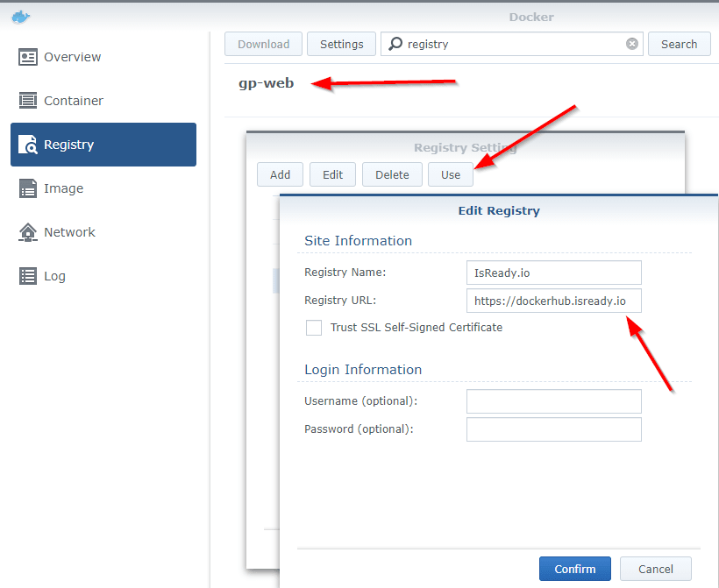Focus the registry search input field
The height and width of the screenshot is (588, 719).
pos(514,44)
